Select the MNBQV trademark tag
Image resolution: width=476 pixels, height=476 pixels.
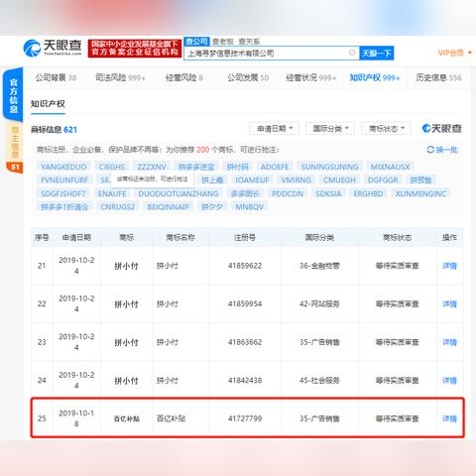[x=250, y=207]
